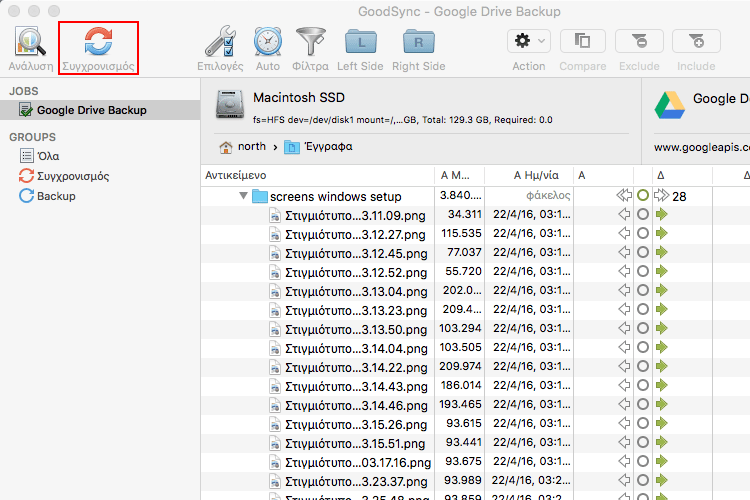The width and height of the screenshot is (750, 500).
Task: Click the Right Side folder icon
Action: [x=419, y=42]
